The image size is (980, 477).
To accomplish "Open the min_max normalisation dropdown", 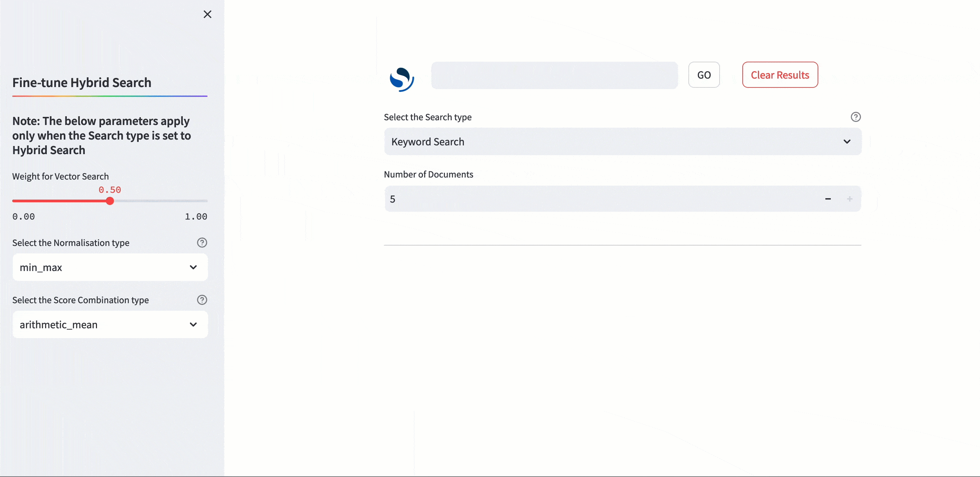I will click(x=110, y=267).
